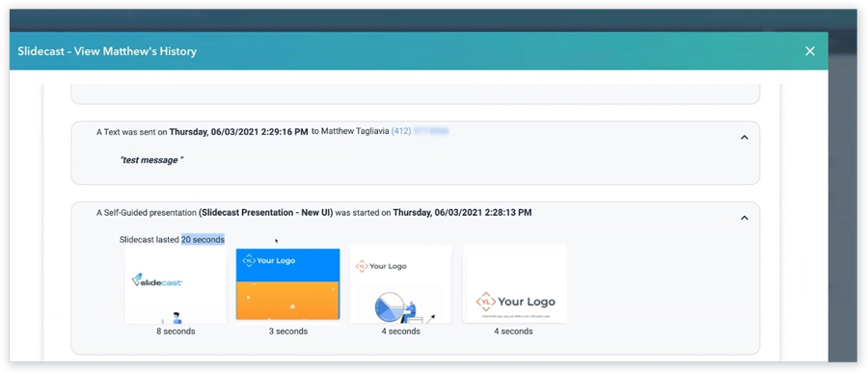The image size is (868, 373).
Task: Select the 3 seconds duration label
Action: (287, 331)
